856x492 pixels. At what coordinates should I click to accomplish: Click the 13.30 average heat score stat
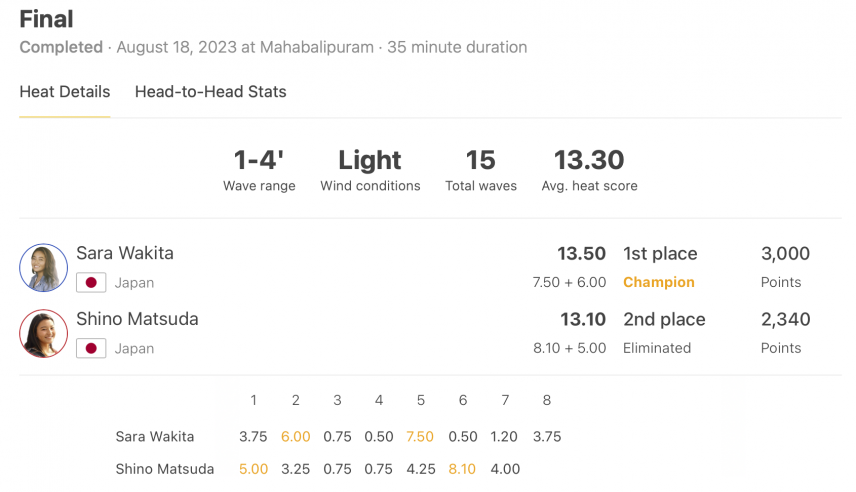[x=589, y=170]
